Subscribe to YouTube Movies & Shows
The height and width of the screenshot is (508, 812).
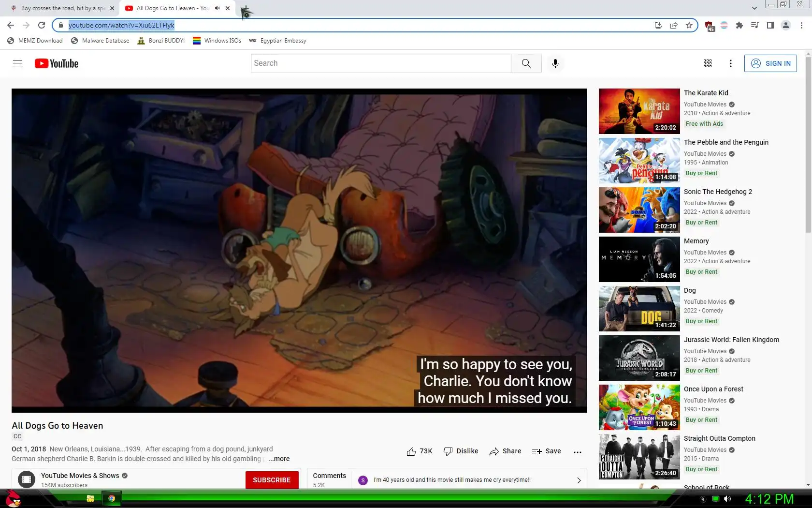pyautogui.click(x=272, y=480)
